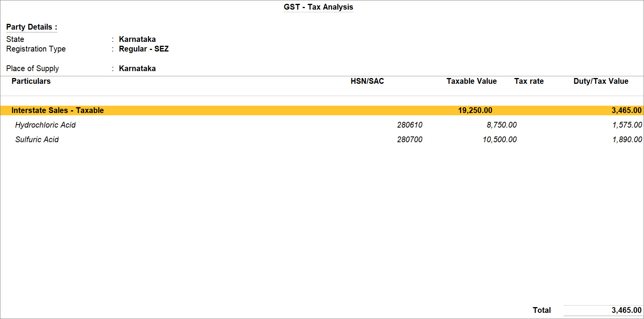The width and height of the screenshot is (644, 319).
Task: Select HSN code 280700
Action: 410,140
